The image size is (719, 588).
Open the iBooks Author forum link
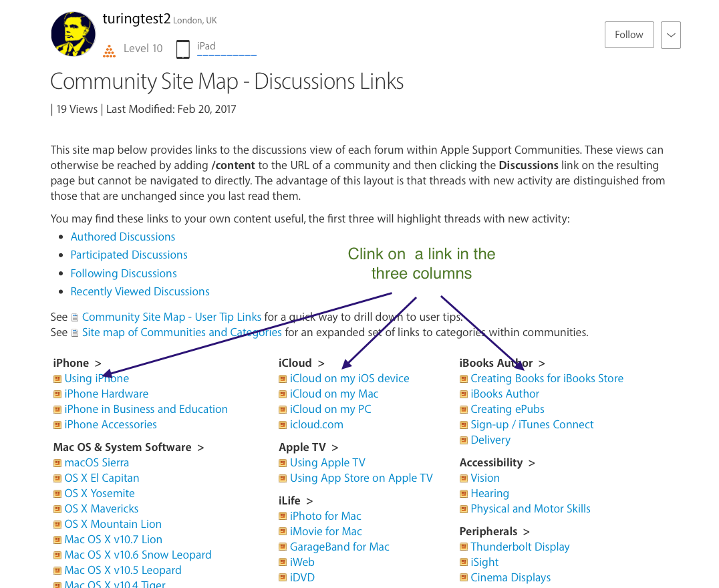pyautogui.click(x=505, y=394)
